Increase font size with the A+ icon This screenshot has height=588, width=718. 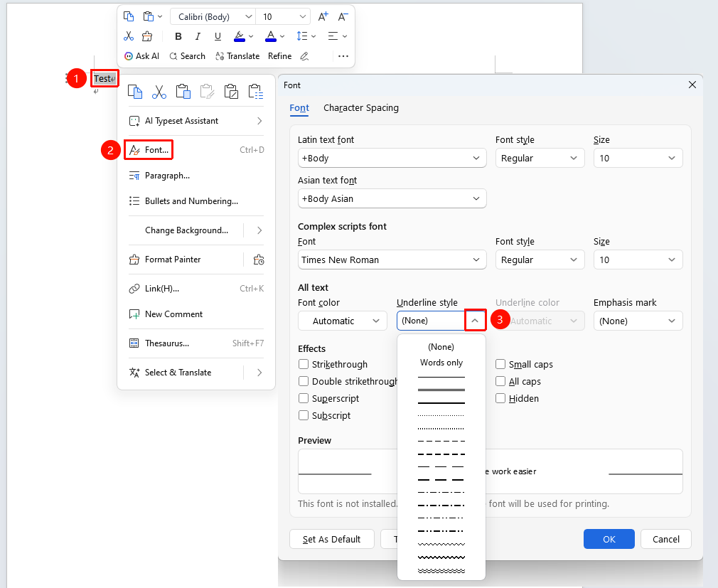[323, 16]
